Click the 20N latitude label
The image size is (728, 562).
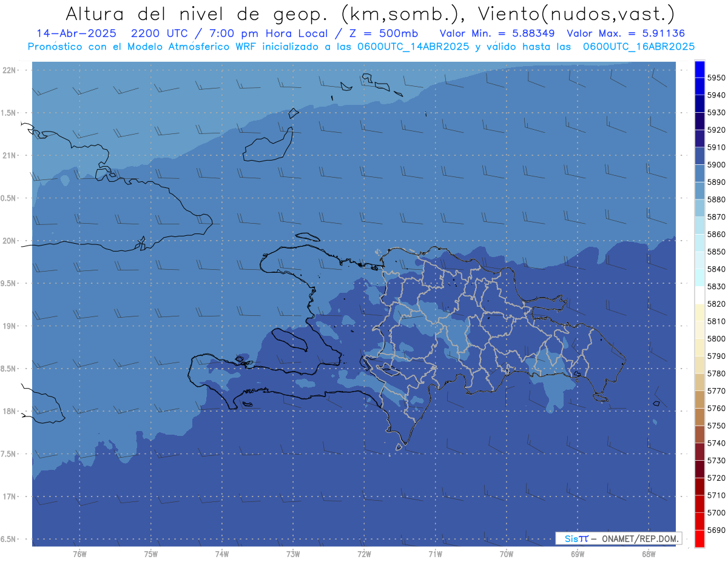pos(10,241)
